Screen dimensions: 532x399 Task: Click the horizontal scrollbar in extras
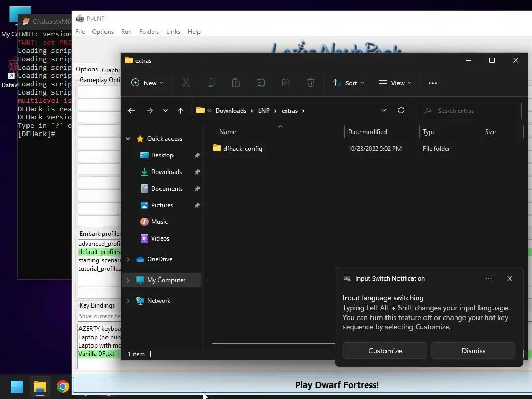pyautogui.click(x=273, y=344)
